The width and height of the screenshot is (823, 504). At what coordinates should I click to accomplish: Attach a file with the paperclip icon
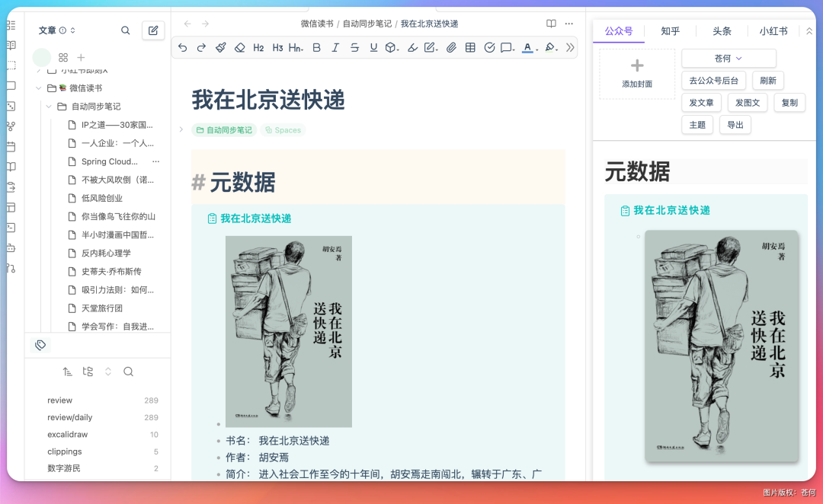452,47
